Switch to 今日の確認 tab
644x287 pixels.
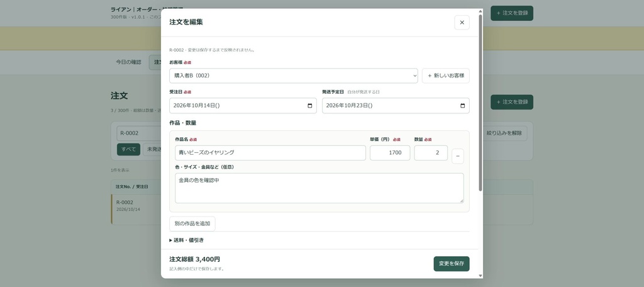[128, 62]
